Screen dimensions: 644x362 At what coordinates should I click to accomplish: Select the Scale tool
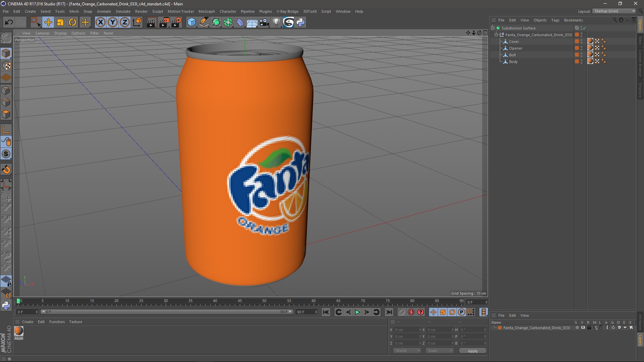pos(60,22)
